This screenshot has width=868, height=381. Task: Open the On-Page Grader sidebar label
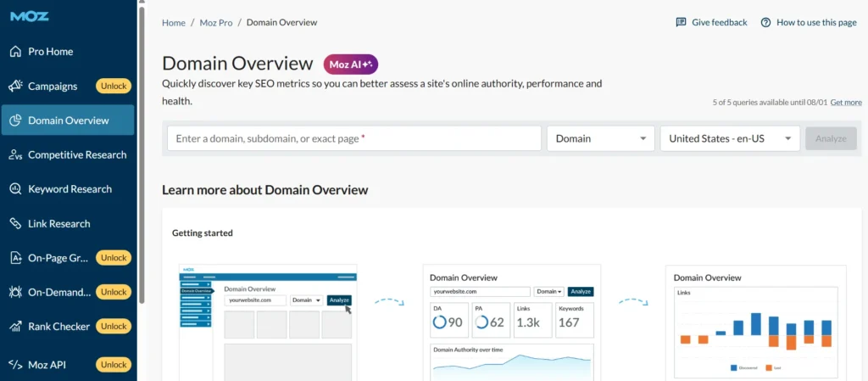(x=59, y=257)
